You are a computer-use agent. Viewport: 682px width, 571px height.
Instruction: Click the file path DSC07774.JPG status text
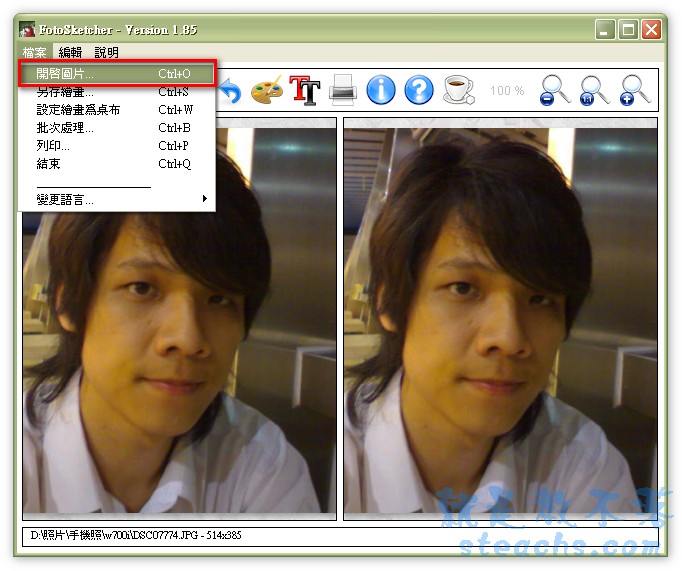(136, 535)
